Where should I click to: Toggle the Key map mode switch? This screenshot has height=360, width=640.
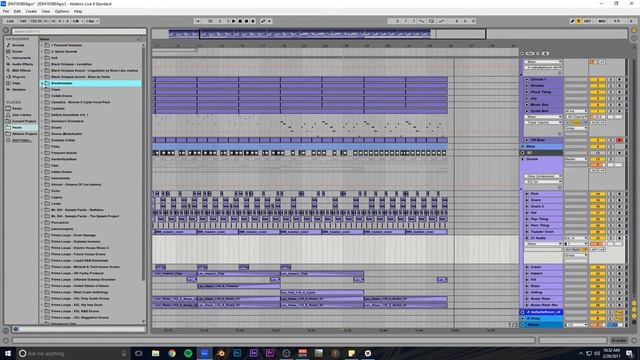(x=588, y=21)
